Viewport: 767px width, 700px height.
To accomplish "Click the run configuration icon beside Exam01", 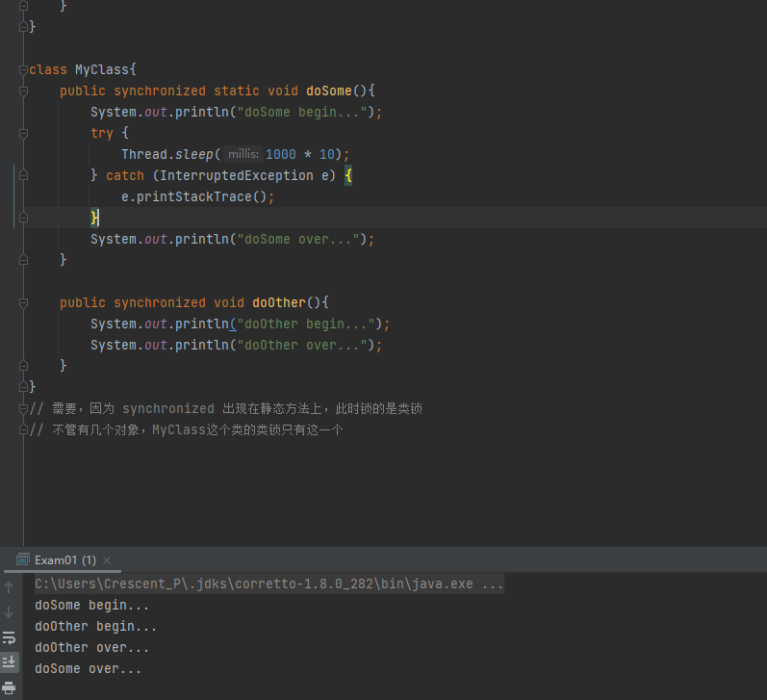I will (x=22, y=559).
